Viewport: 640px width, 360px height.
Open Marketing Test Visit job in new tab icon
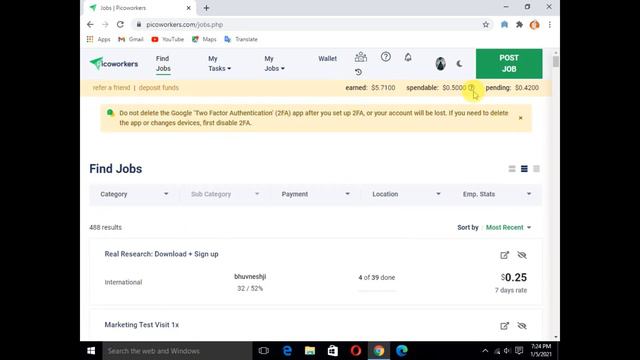[504, 326]
